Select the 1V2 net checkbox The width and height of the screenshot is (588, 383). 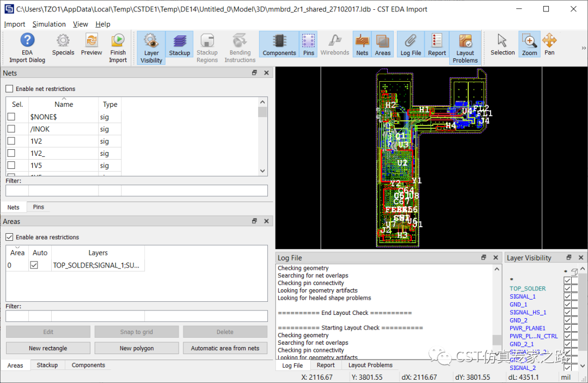[11, 141]
